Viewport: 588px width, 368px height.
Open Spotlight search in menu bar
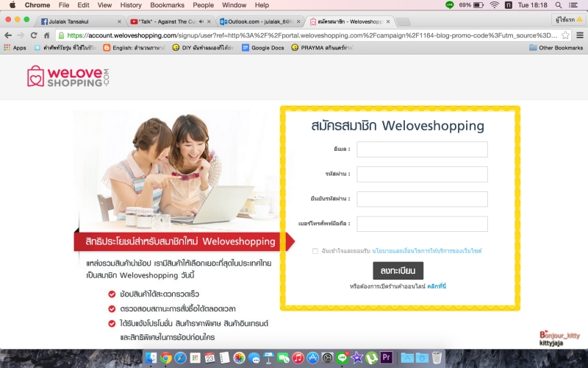pos(559,5)
